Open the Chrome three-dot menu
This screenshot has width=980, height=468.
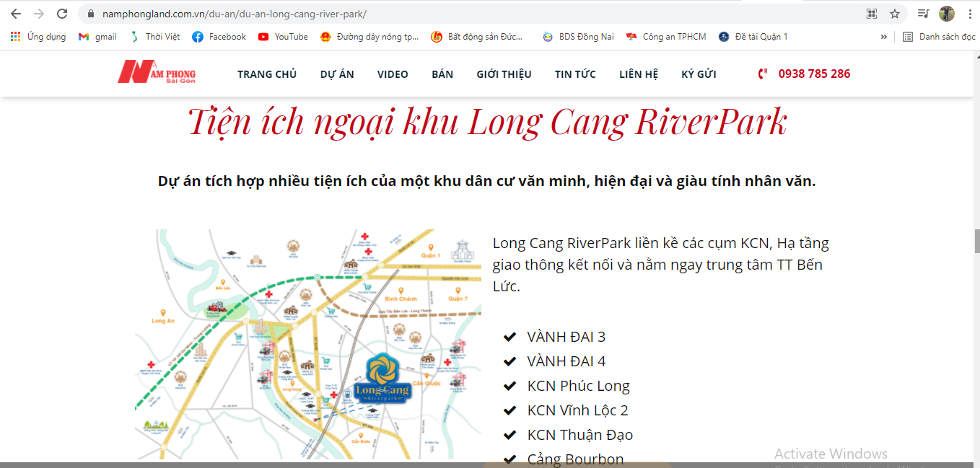[969, 13]
